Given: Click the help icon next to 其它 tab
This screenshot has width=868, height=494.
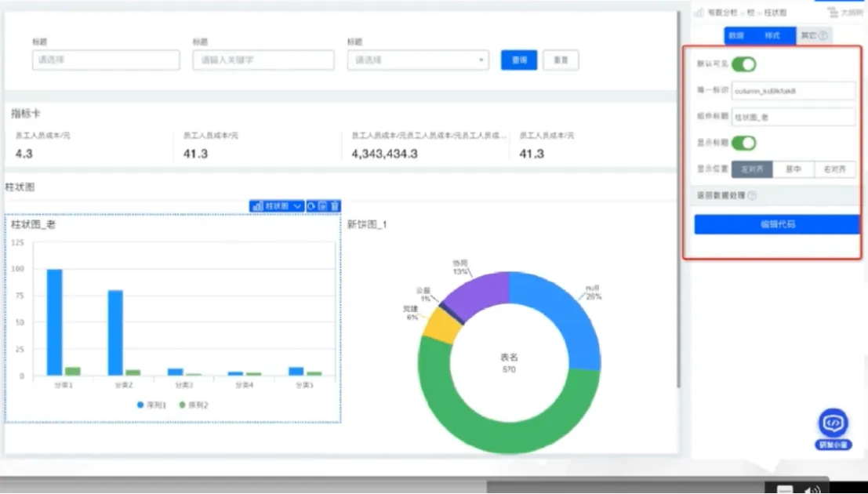Looking at the screenshot, I should click(823, 35).
